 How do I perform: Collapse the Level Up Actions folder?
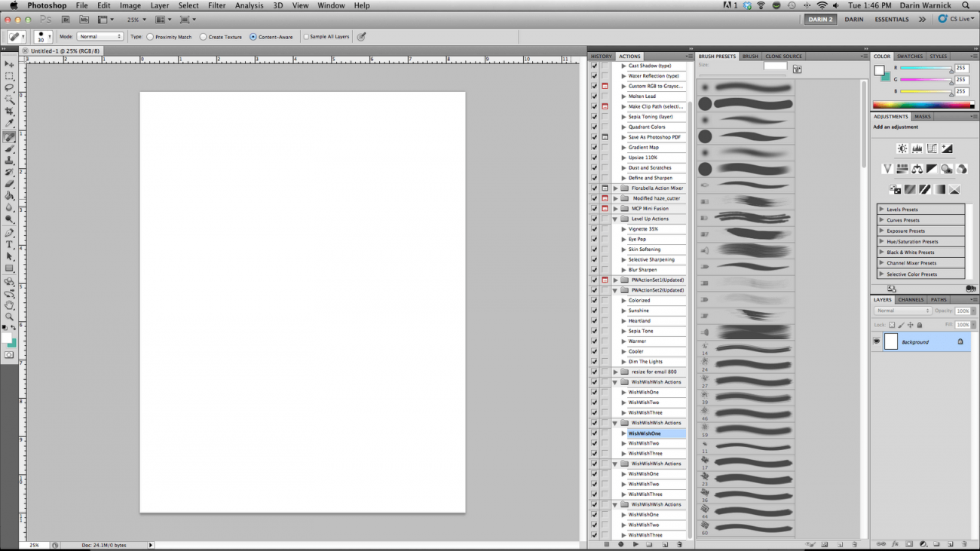[615, 219]
